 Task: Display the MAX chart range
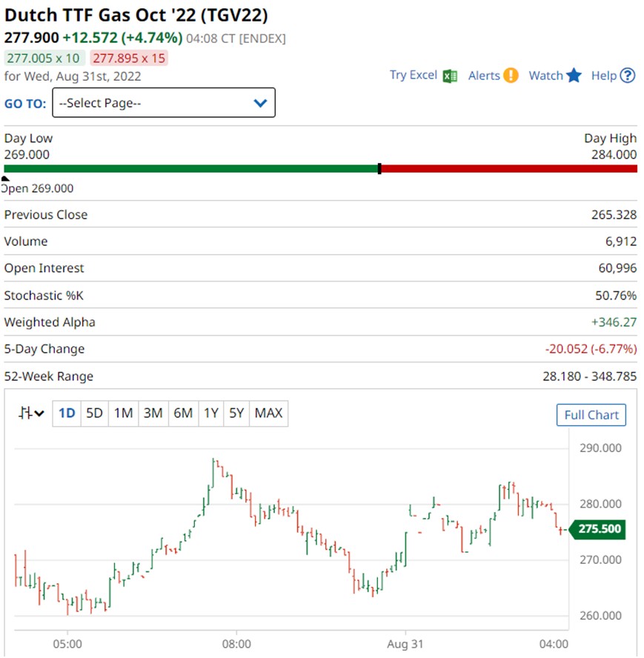click(268, 413)
